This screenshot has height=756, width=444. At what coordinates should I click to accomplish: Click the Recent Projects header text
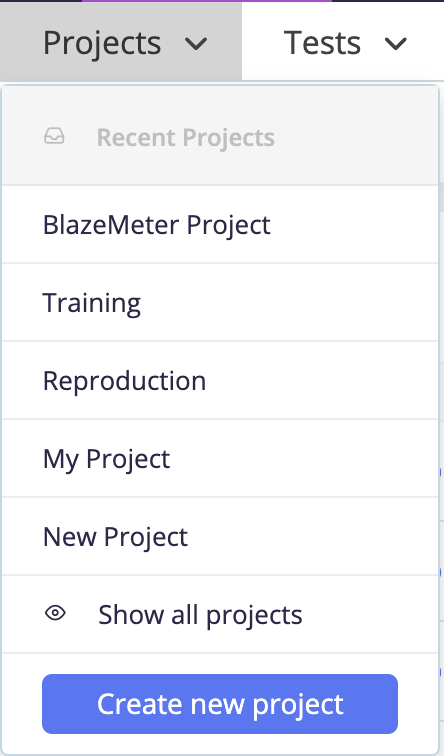[x=186, y=137]
